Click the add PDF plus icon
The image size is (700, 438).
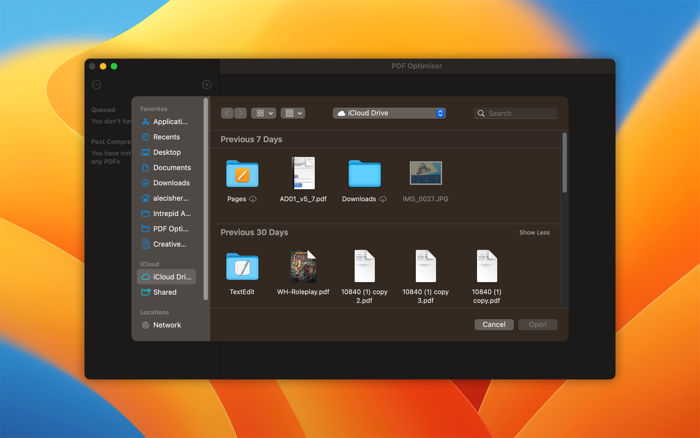tap(207, 84)
